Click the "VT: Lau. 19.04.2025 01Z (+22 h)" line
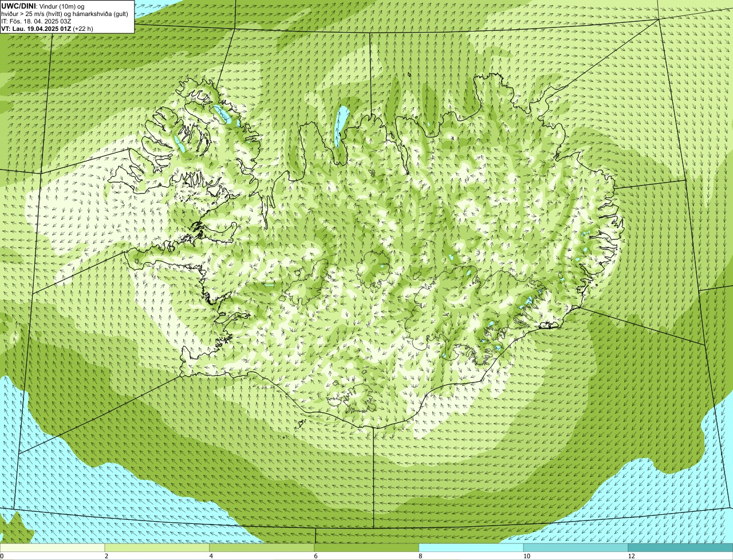The height and width of the screenshot is (560, 733). pos(47,28)
